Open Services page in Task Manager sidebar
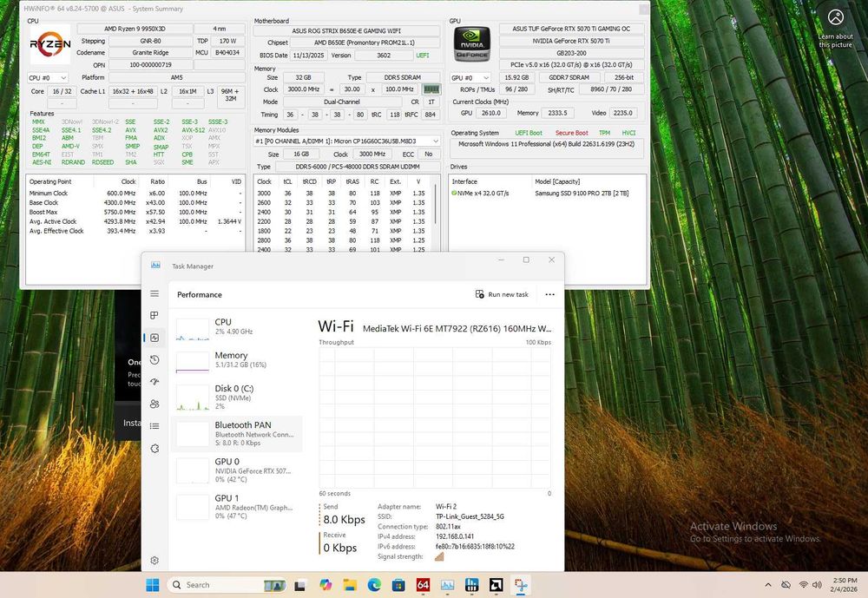Image resolution: width=868 pixels, height=598 pixels. (155, 449)
